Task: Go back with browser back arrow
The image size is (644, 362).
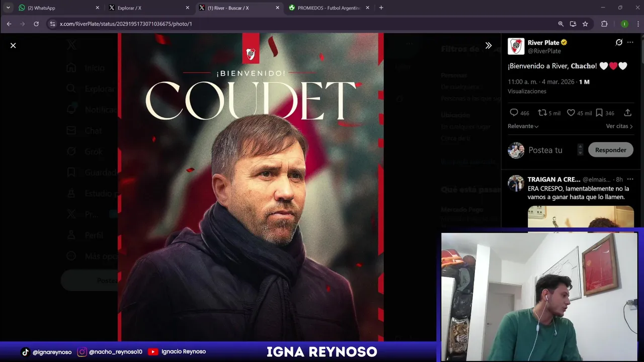Action: coord(9,24)
